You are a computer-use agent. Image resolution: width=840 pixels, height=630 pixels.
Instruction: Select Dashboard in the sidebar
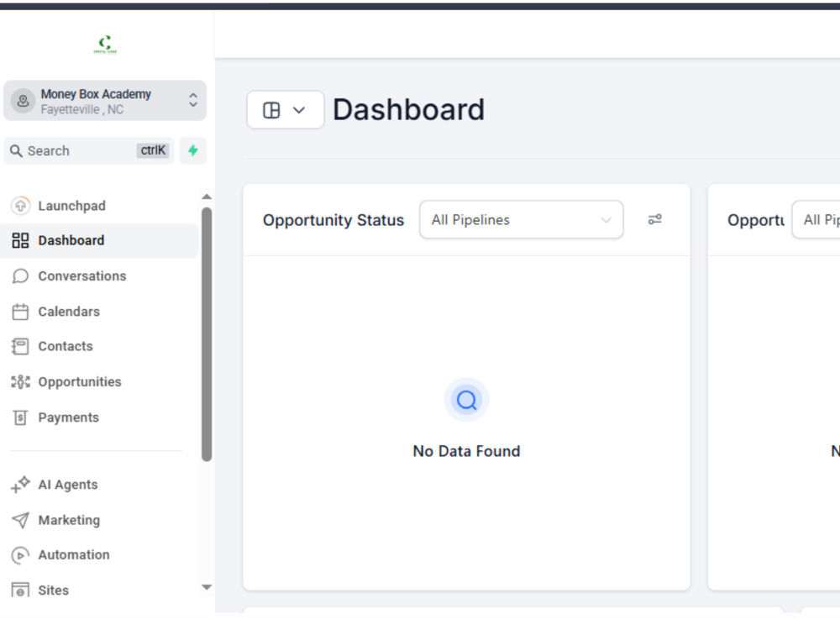[x=99, y=240]
